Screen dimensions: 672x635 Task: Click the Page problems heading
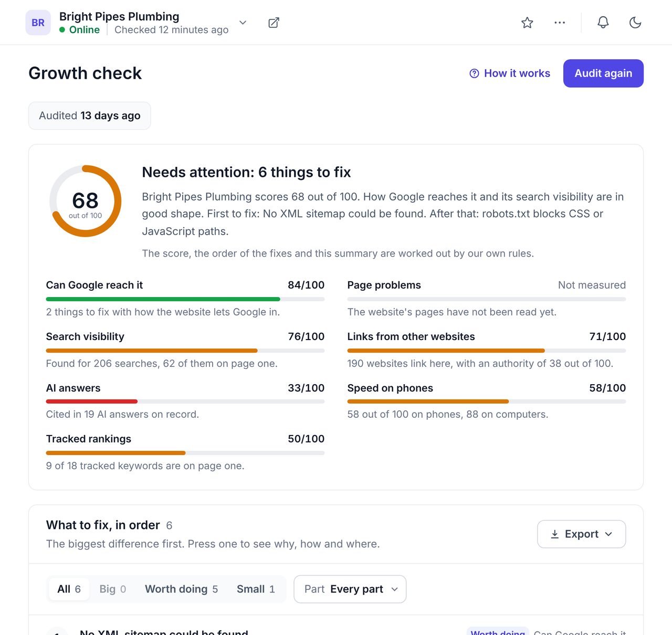(384, 285)
